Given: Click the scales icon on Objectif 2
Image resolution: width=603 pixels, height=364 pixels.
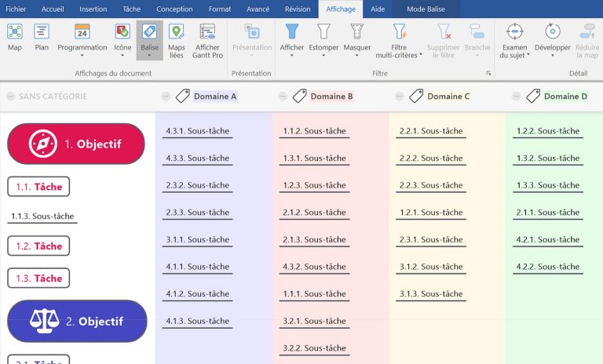Looking at the screenshot, I should [44, 321].
